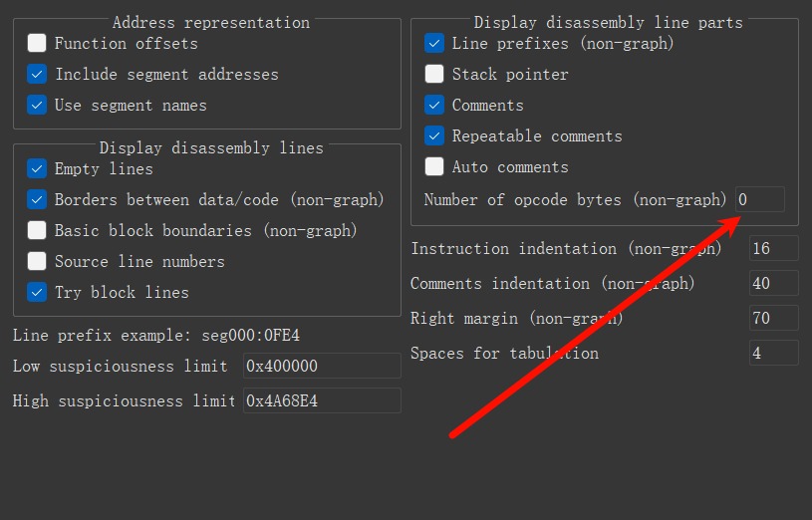
Task: Toggle Use segment names option
Action: point(37,106)
